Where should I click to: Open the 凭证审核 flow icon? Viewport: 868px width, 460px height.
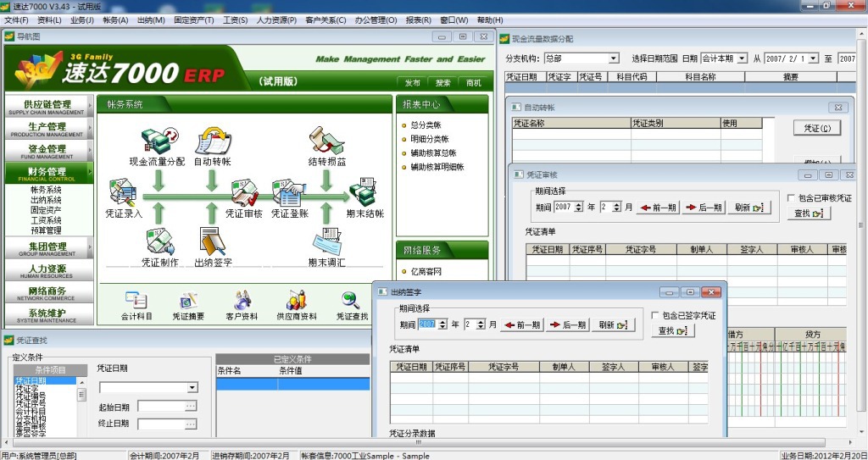244,192
